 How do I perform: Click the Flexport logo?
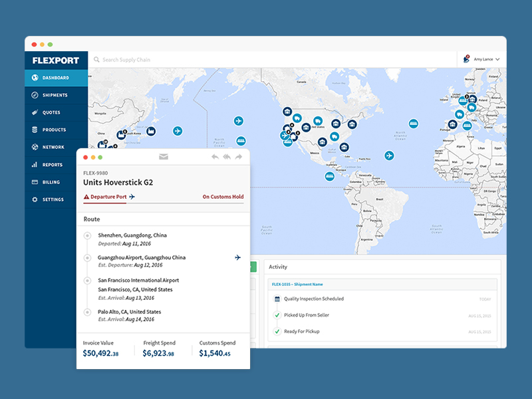(56, 61)
